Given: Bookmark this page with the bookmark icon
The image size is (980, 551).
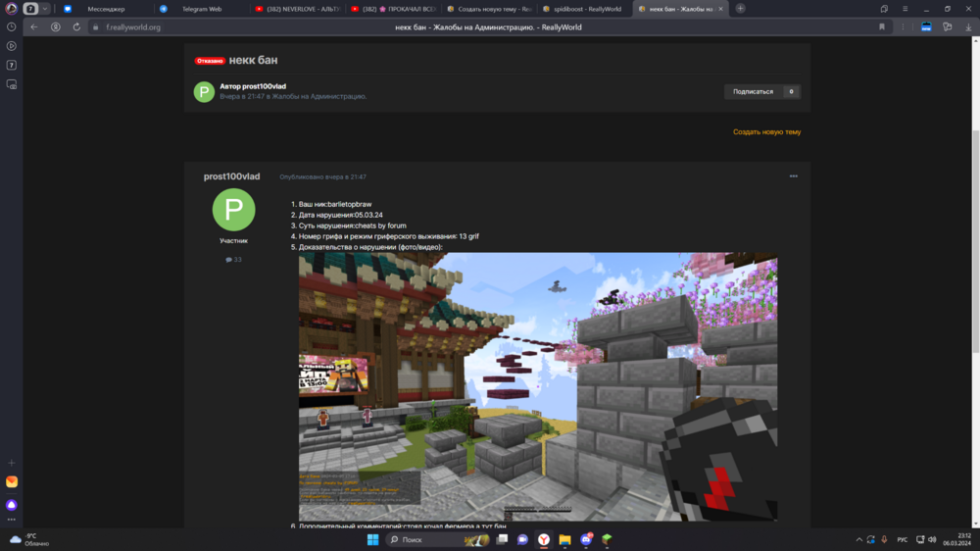Looking at the screenshot, I should coord(882,26).
